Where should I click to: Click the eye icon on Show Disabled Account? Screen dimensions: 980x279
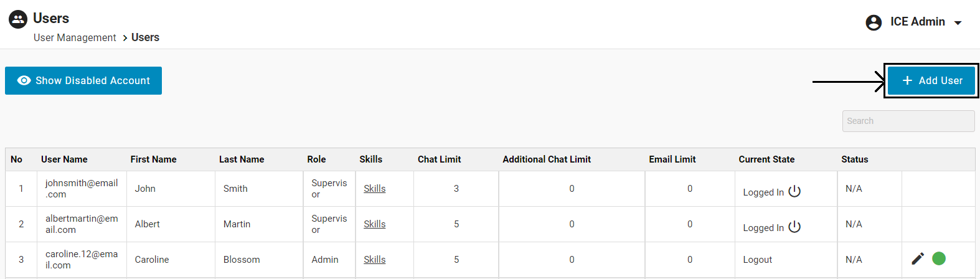pos(24,80)
